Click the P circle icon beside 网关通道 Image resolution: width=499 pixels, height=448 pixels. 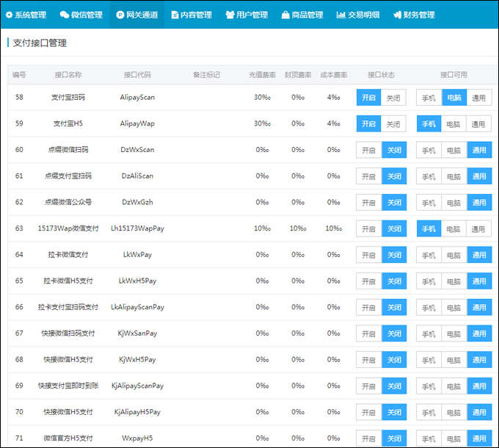(x=120, y=15)
